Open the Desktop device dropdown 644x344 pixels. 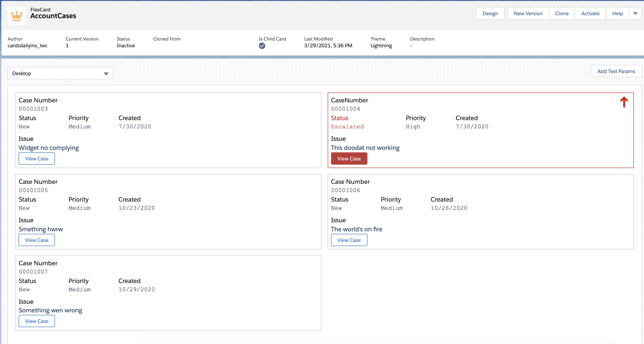click(x=60, y=73)
